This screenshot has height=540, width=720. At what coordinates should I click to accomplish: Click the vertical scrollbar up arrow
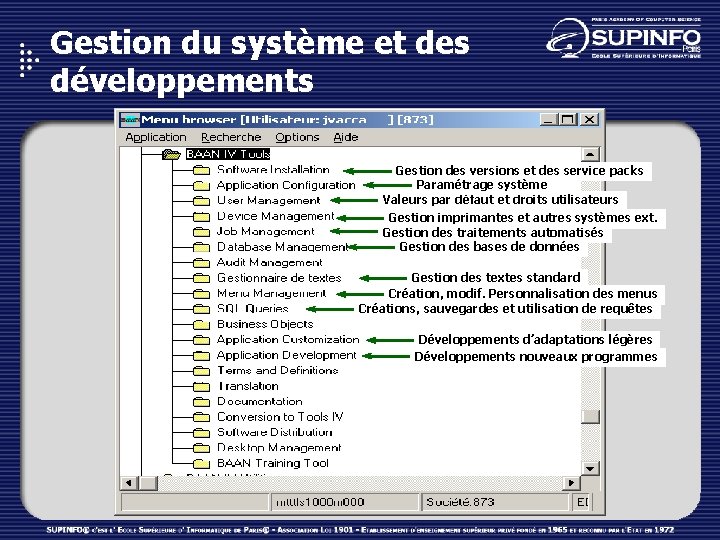pyautogui.click(x=590, y=154)
